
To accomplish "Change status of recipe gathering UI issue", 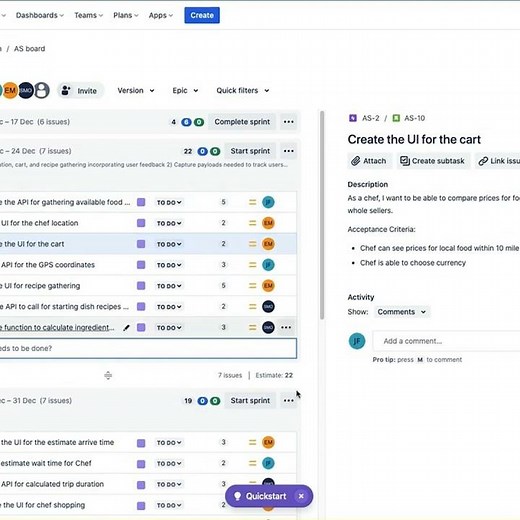I will 169,286.
